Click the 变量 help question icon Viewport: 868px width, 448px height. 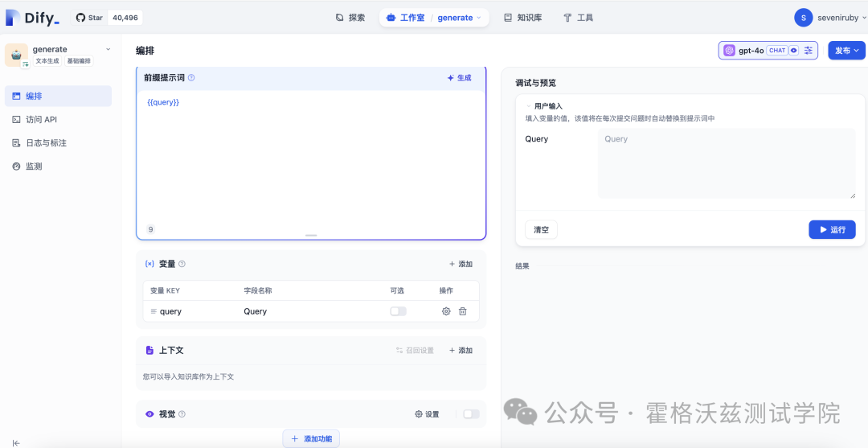coord(182,264)
